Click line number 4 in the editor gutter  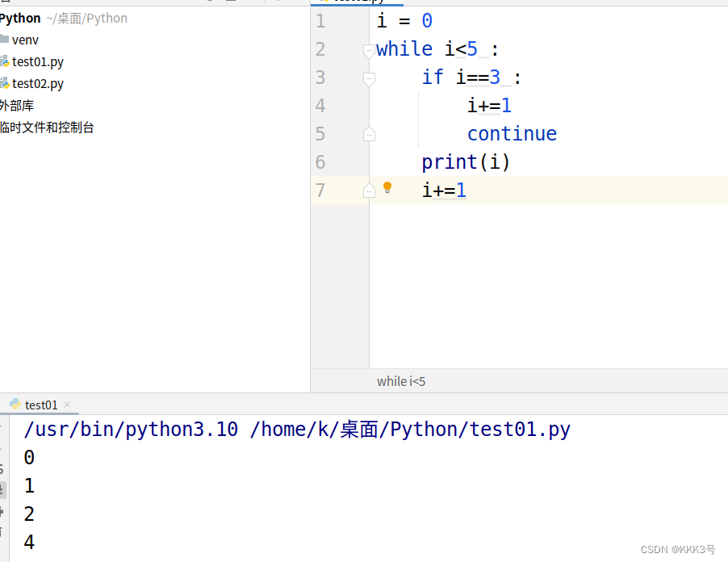coord(320,105)
